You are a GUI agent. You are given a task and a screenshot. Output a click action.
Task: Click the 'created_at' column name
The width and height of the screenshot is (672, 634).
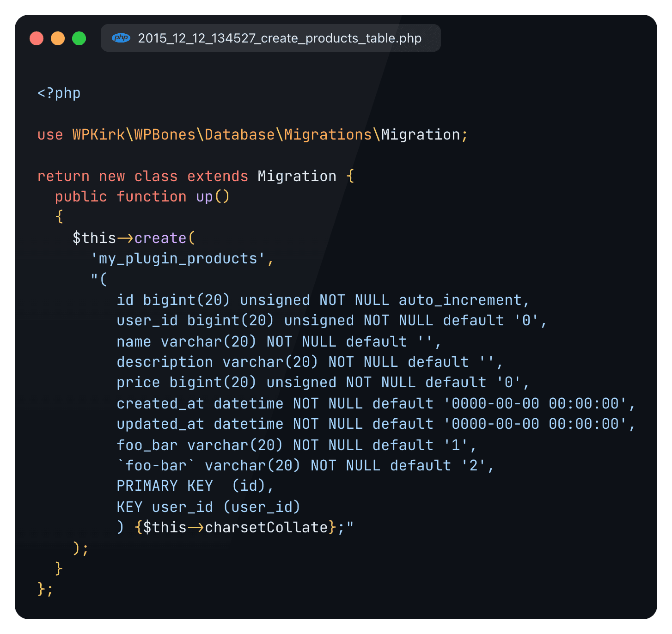click(160, 404)
